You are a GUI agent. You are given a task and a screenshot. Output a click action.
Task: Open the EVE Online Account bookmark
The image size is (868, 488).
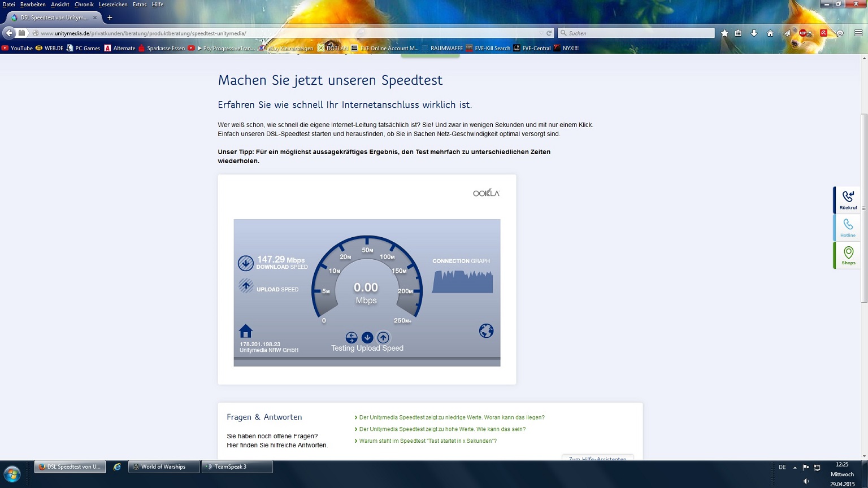pos(385,48)
